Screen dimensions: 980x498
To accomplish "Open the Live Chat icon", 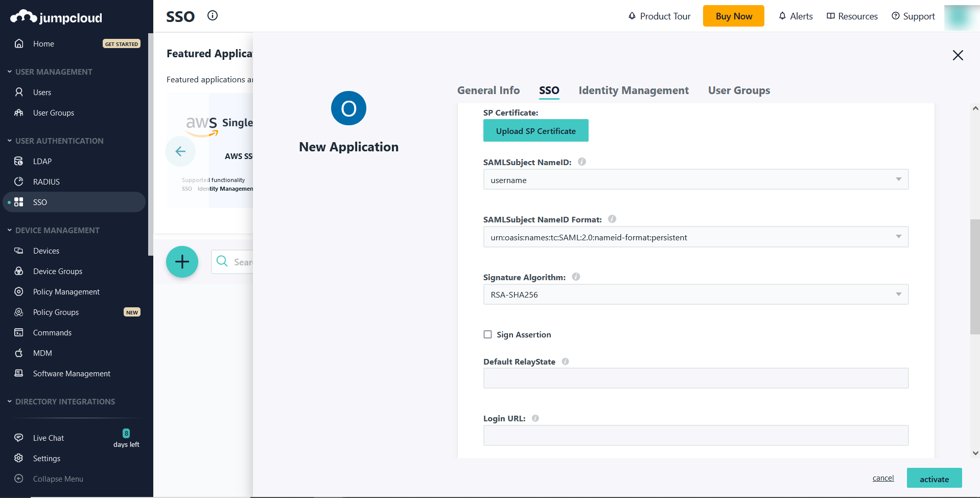I will [18, 438].
